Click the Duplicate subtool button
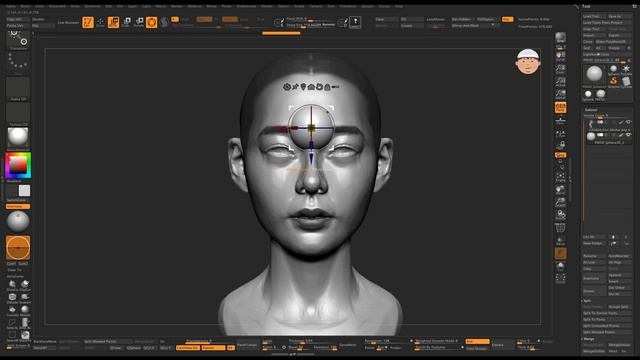The image size is (640, 360). [x=594, y=278]
